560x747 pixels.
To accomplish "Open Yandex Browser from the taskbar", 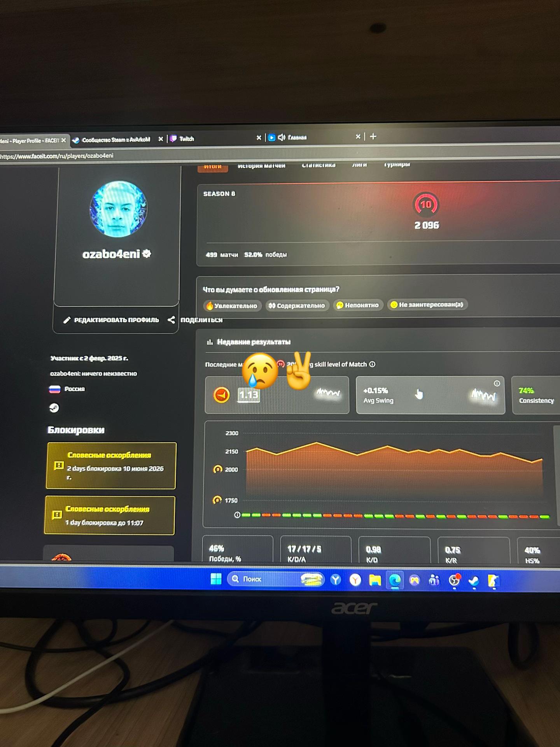I will [x=355, y=580].
